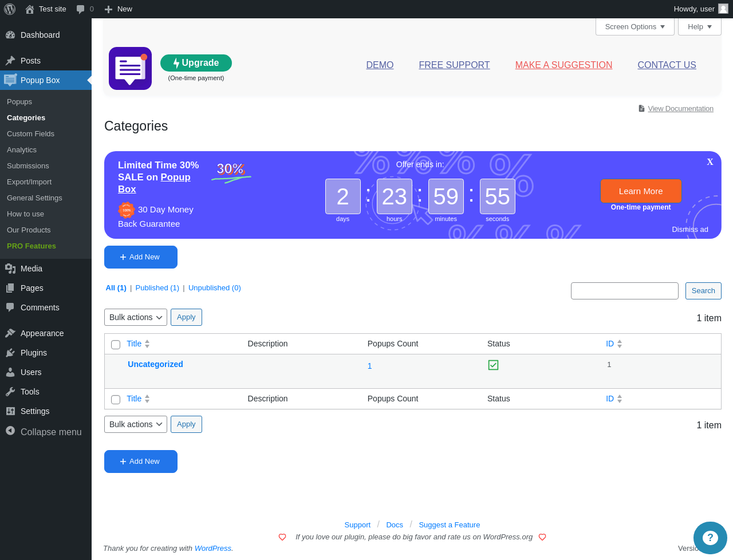The width and height of the screenshot is (733, 560).
Task: Click the bottom Add New button
Action: click(141, 462)
